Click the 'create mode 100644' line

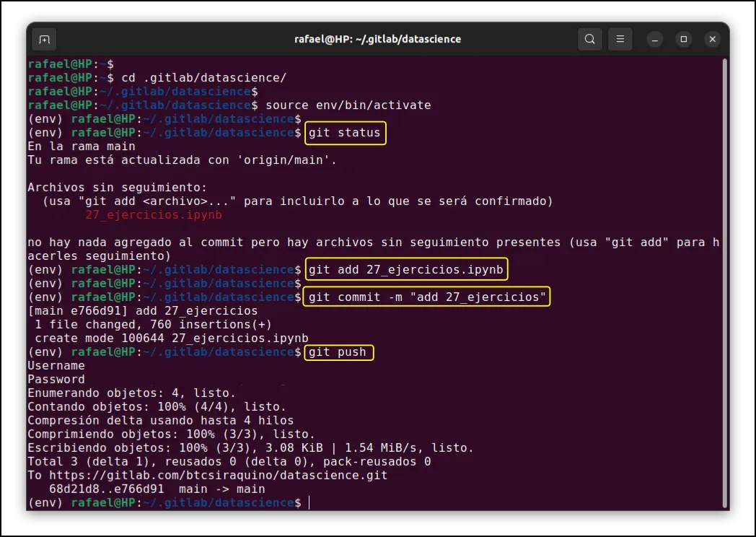coord(172,339)
